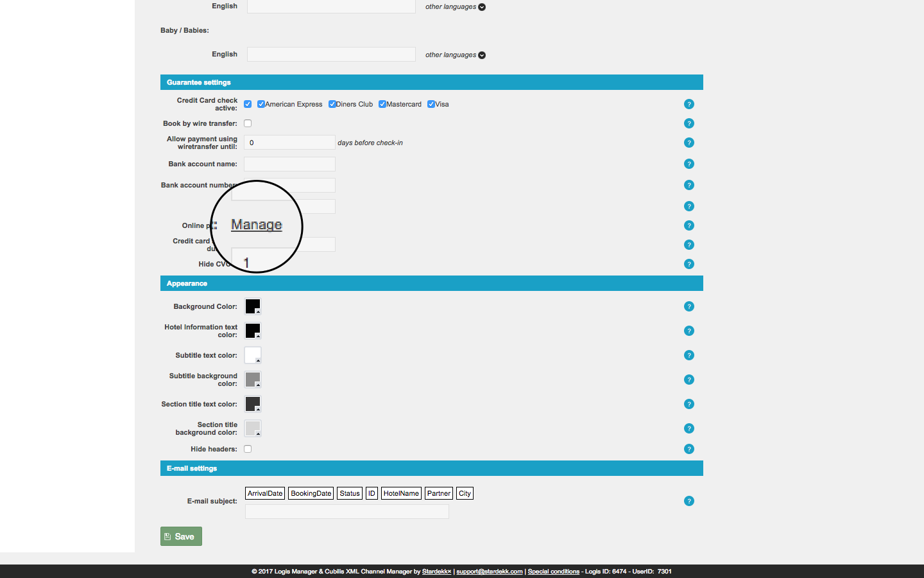Click help icon for Credit Card check
Viewport: 924px width, 578px height.
click(689, 104)
